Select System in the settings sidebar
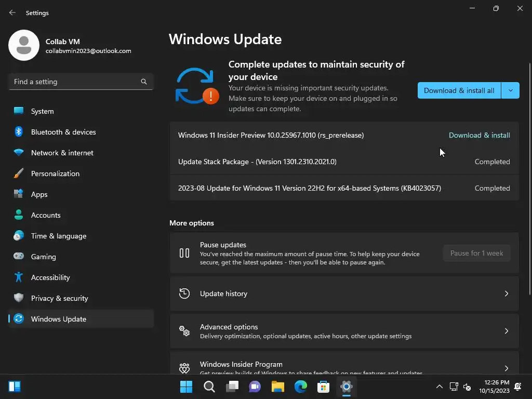Viewport: 532px width, 399px height. coord(81,111)
